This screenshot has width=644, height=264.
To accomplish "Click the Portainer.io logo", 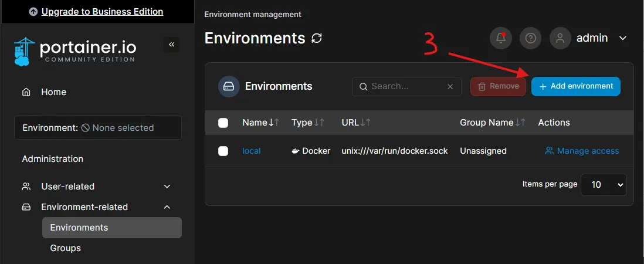I will pos(75,52).
